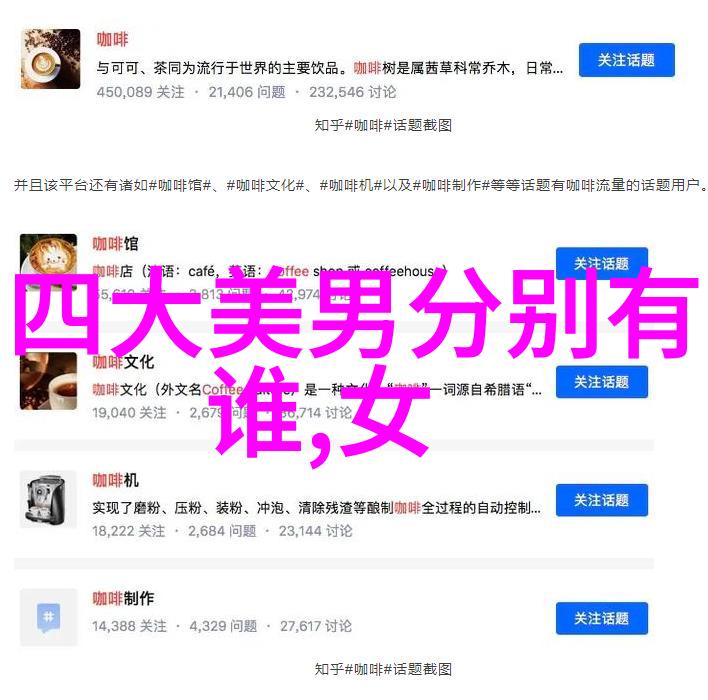Open the 咖啡文化 topic title link
708x700 pixels.
(123, 362)
